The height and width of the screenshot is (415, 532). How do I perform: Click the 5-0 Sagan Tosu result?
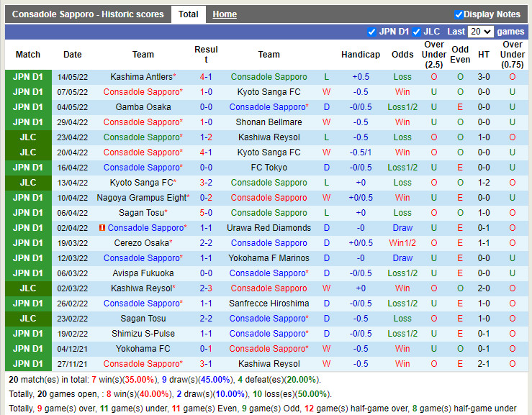click(x=206, y=213)
